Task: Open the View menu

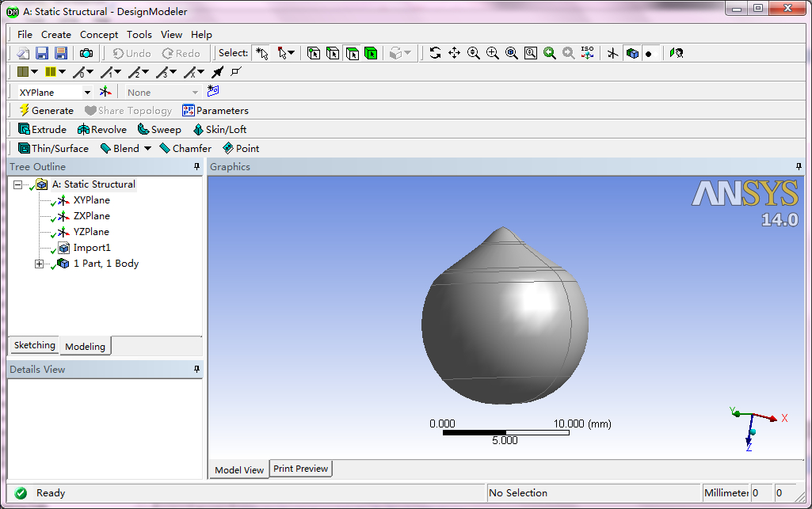Action: [x=171, y=35]
